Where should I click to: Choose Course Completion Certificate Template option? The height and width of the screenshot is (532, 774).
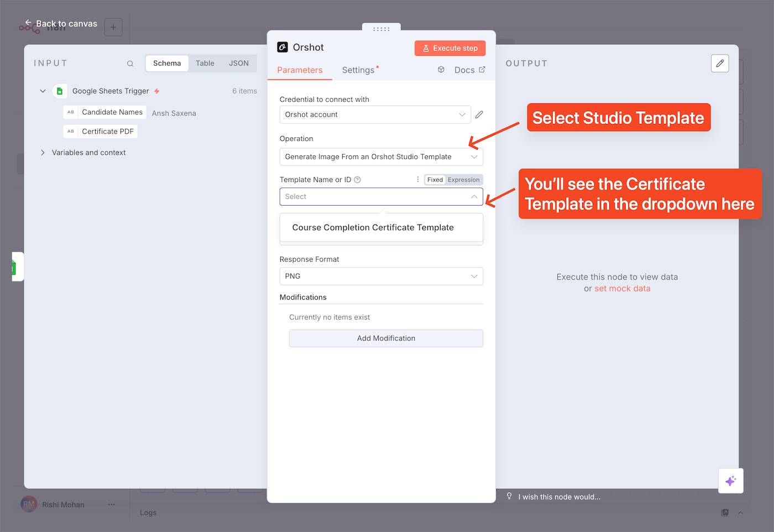click(x=381, y=228)
